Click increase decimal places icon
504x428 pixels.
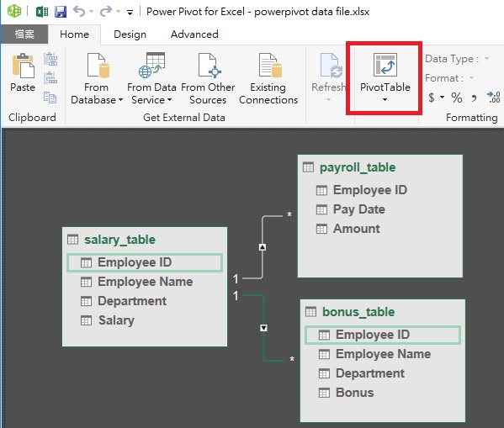[493, 97]
